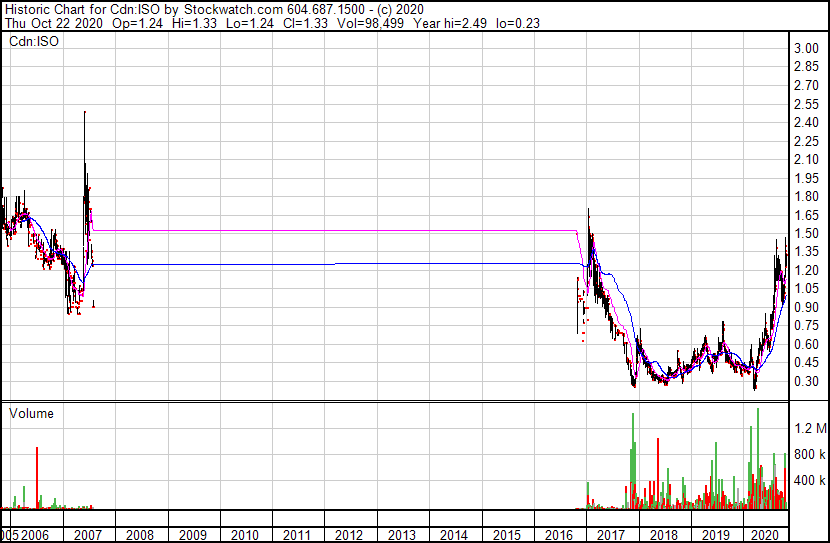Screen dimensions: 830x543
Task: Click the 0.60 price axis label
Action: click(806, 344)
